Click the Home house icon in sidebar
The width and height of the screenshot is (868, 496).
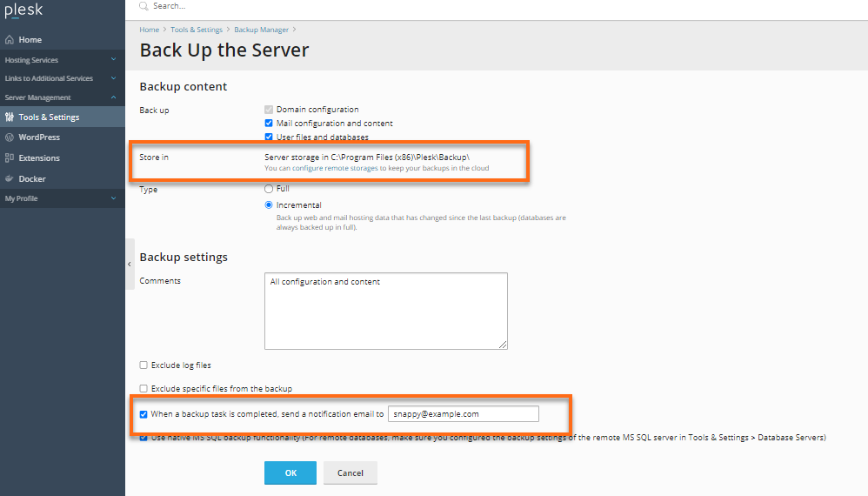tap(10, 40)
